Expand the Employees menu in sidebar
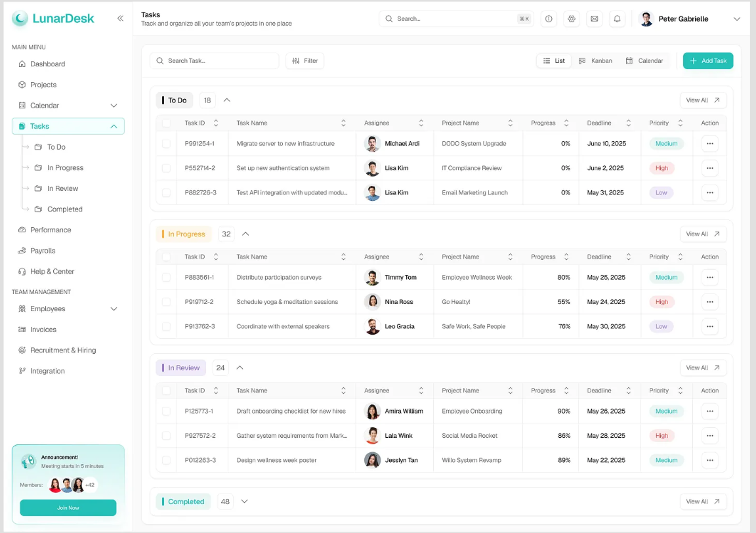The width and height of the screenshot is (756, 533). coord(114,309)
